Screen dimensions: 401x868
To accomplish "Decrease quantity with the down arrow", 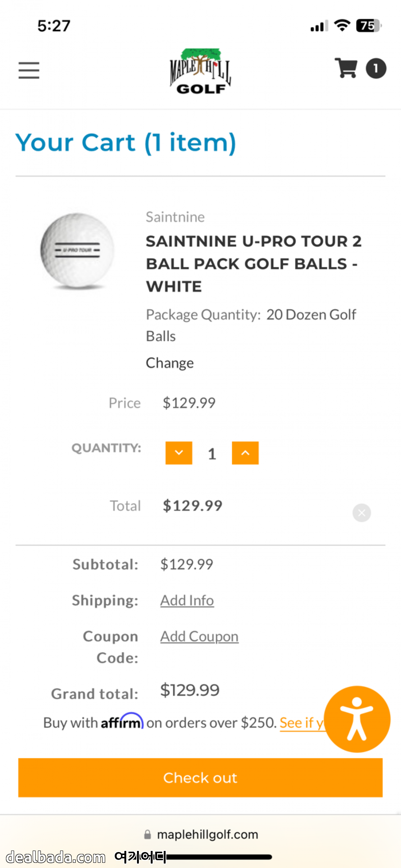I will click(x=179, y=453).
